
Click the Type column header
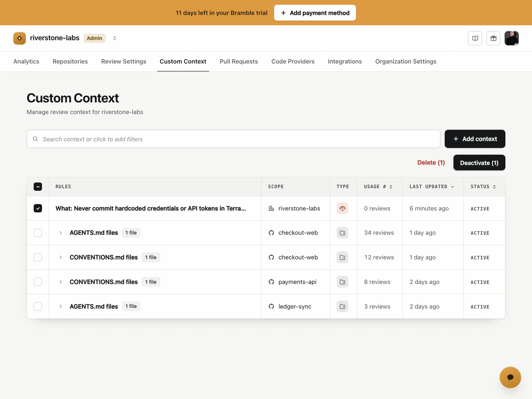point(343,187)
